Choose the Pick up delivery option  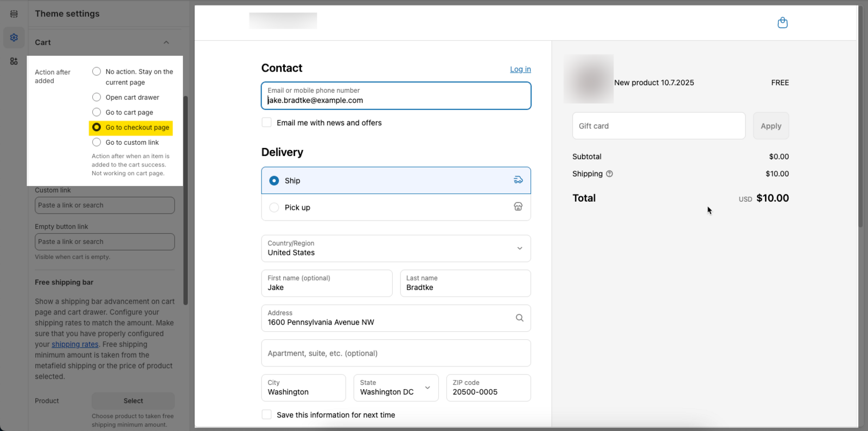coord(275,208)
